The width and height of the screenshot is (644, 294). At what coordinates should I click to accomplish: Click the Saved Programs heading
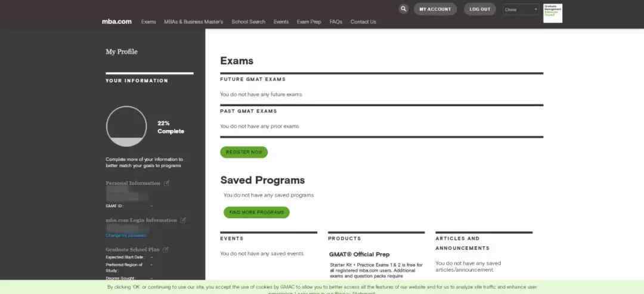(262, 180)
